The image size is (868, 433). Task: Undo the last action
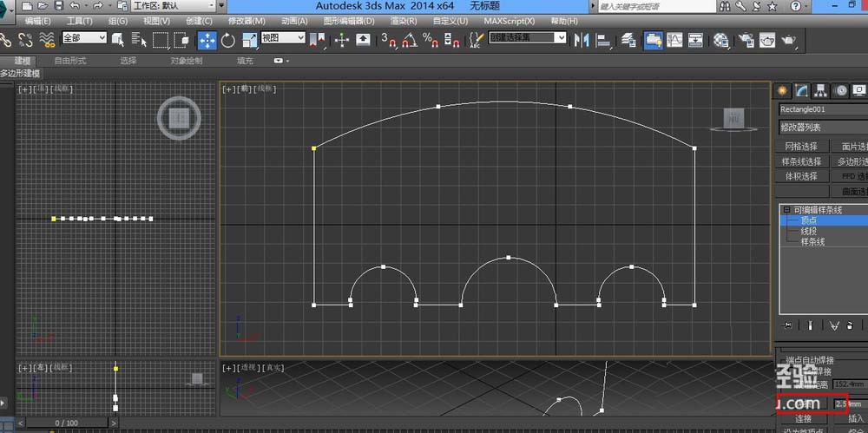point(75,6)
